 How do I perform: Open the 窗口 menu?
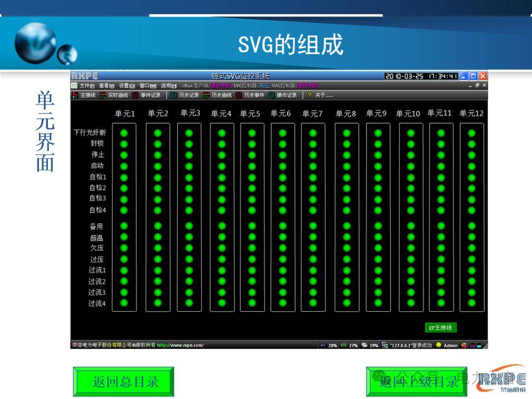tap(147, 86)
